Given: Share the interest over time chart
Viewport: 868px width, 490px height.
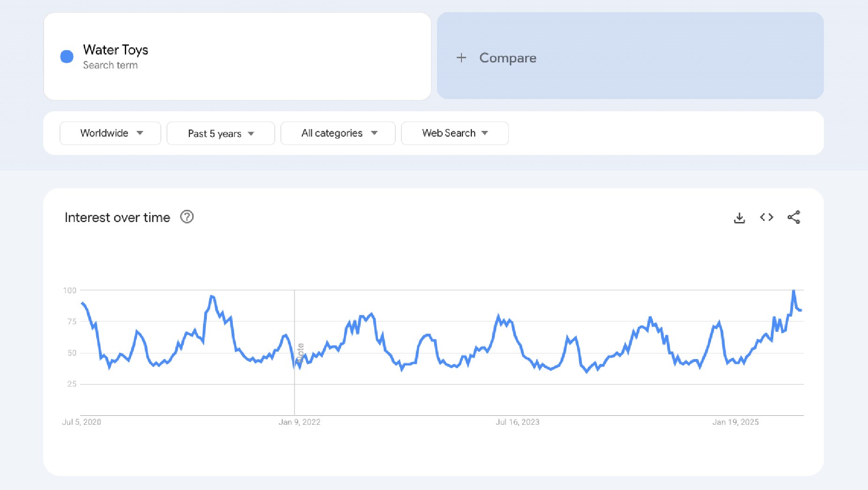Looking at the screenshot, I should (x=794, y=217).
